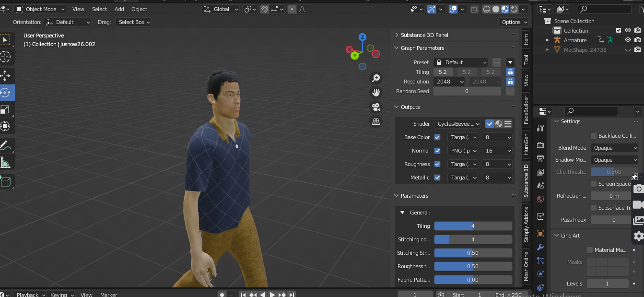This screenshot has width=644, height=297.
Task: Toggle the Backface Culling checkbox
Action: click(x=594, y=136)
